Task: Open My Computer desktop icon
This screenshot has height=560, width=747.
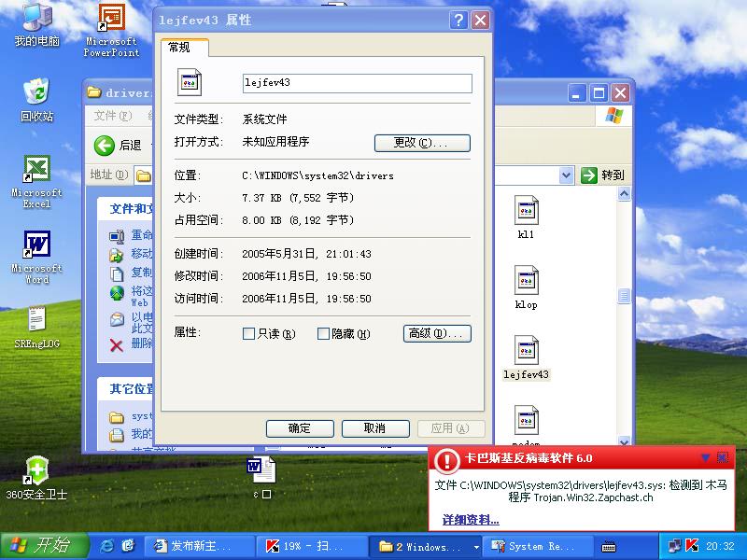Action: click(x=37, y=24)
